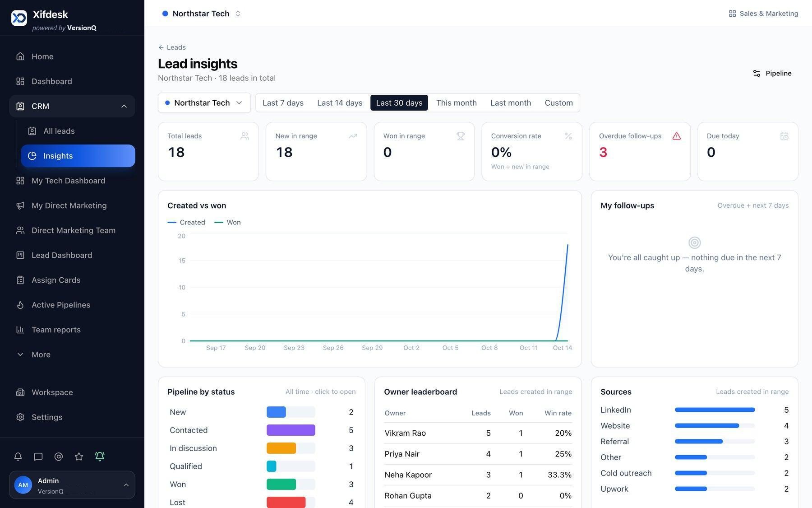The width and height of the screenshot is (812, 508).
Task: Toggle the Won series in legend
Action: (227, 222)
